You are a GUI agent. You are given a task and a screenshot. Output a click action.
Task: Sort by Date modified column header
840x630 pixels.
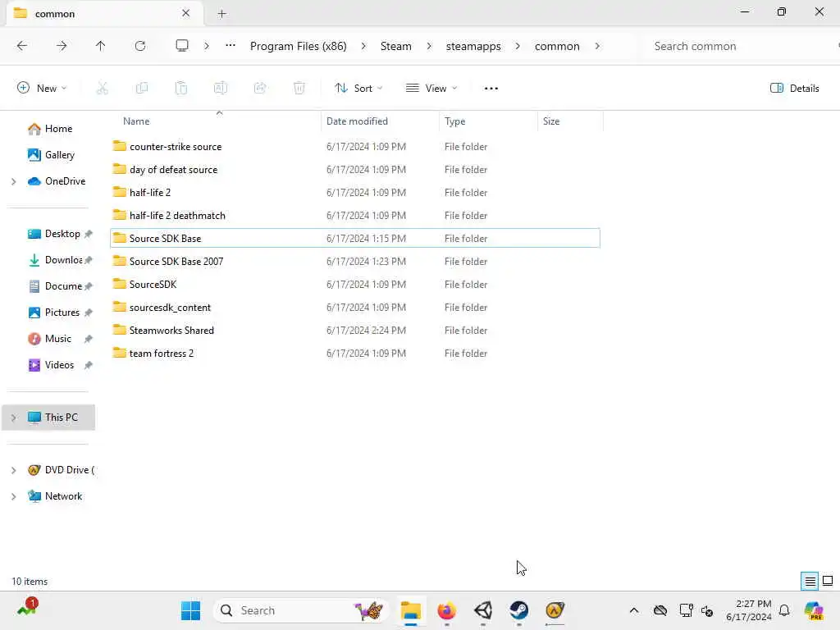coord(381,121)
